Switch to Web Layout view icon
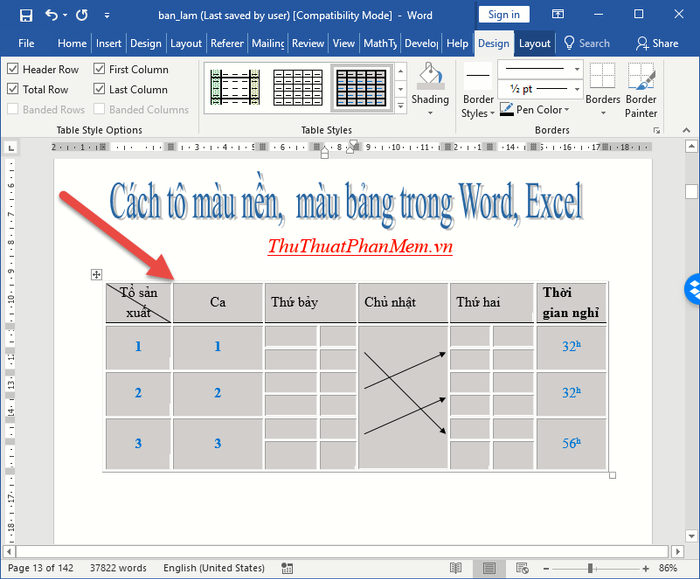Image resolution: width=700 pixels, height=579 pixels. coord(522,568)
